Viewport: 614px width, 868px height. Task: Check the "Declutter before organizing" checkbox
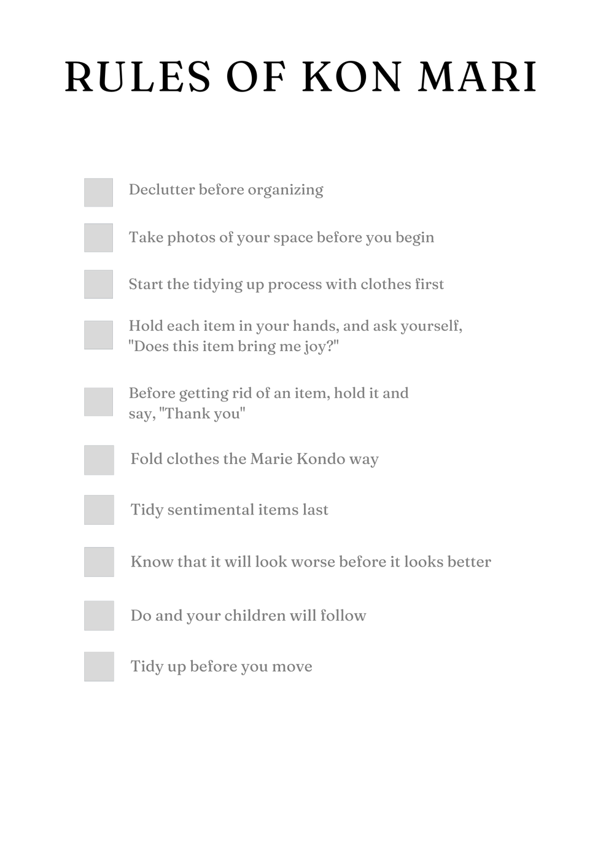tap(98, 192)
